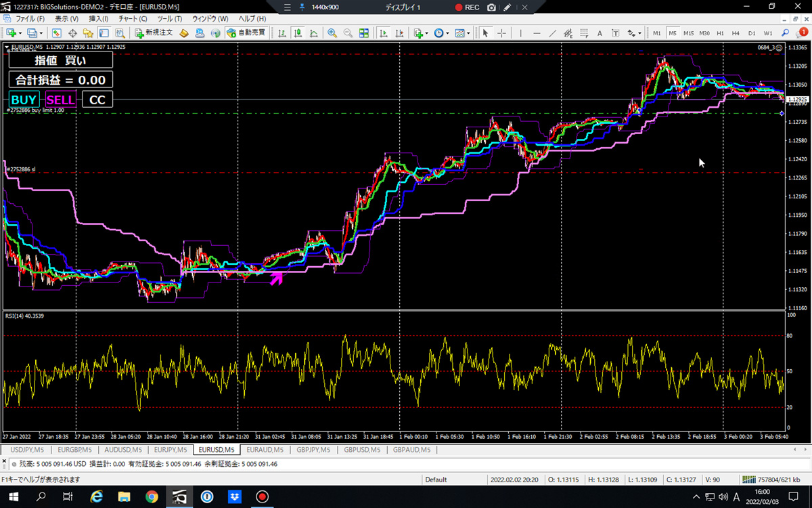
Task: Click the tile windows icon
Action: (364, 33)
